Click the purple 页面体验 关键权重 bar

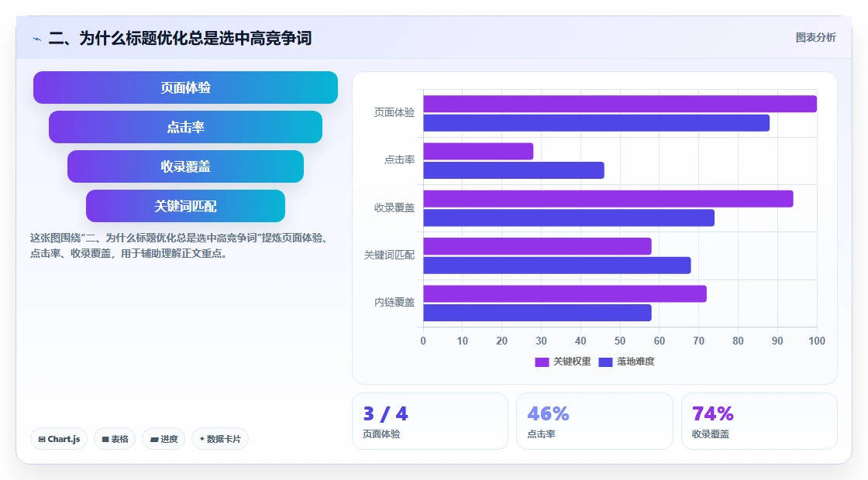[620, 104]
